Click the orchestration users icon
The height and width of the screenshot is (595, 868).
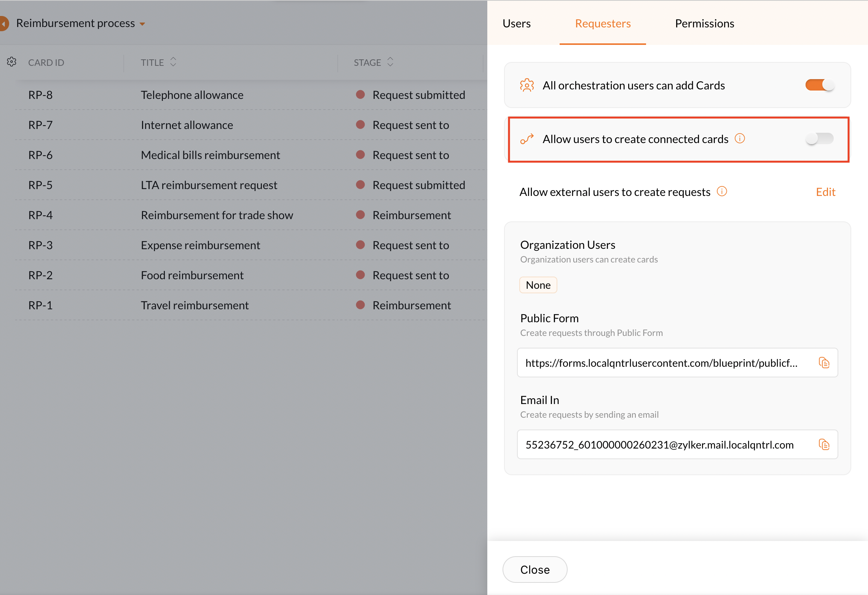(527, 85)
